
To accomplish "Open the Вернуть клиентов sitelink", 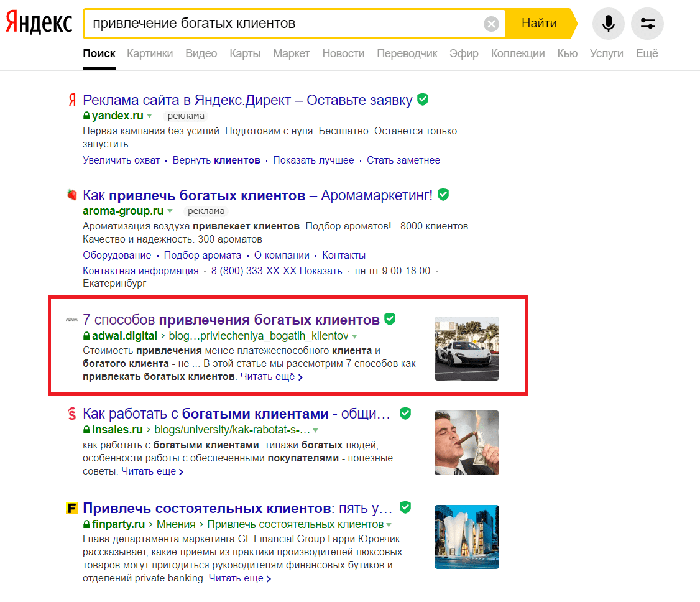I will (216, 160).
